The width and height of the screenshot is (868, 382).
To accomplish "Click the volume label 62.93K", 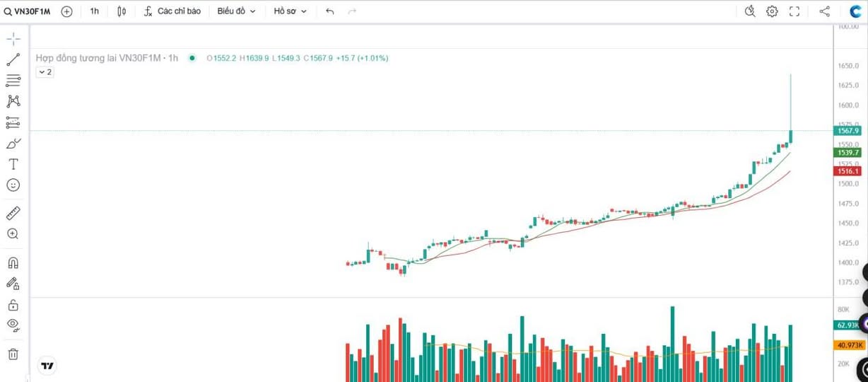I will (x=848, y=325).
